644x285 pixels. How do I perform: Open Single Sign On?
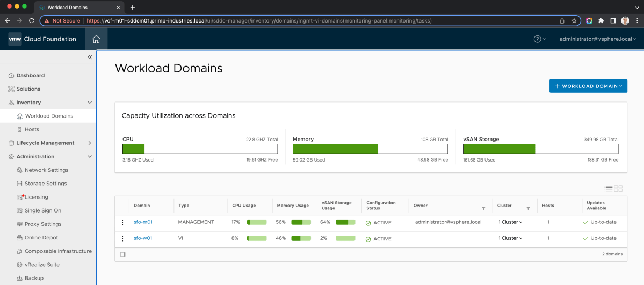pos(43,211)
